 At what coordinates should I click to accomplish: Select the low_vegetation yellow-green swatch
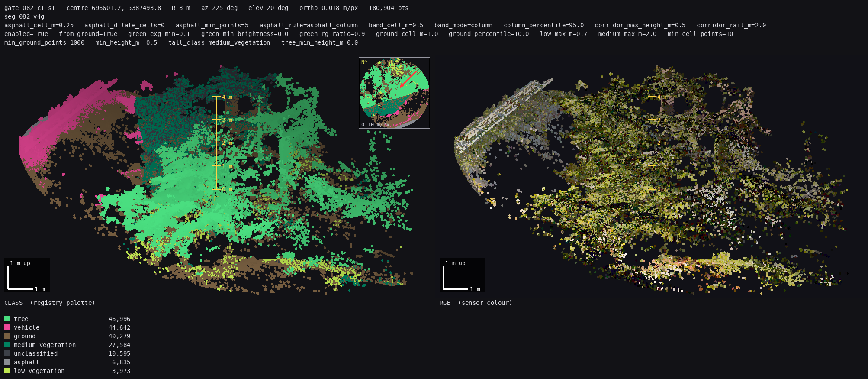click(7, 371)
